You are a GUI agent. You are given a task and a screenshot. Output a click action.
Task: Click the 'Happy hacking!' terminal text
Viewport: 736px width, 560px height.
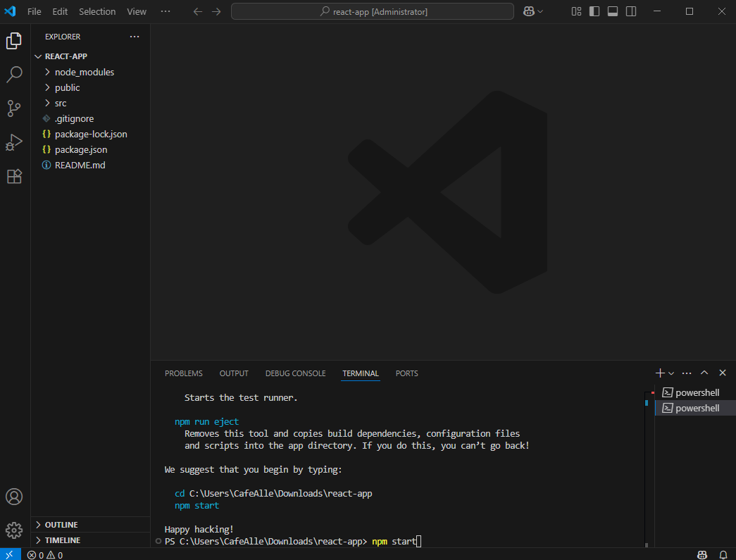click(199, 530)
